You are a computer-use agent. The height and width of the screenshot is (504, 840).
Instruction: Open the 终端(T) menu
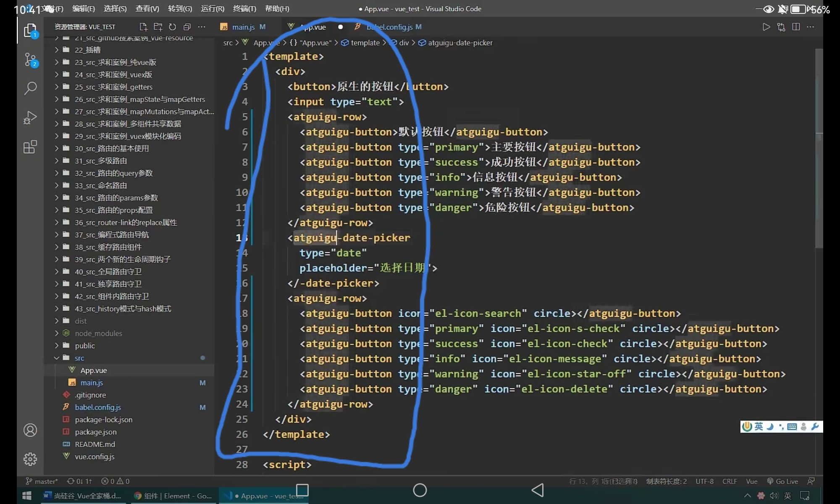244,8
